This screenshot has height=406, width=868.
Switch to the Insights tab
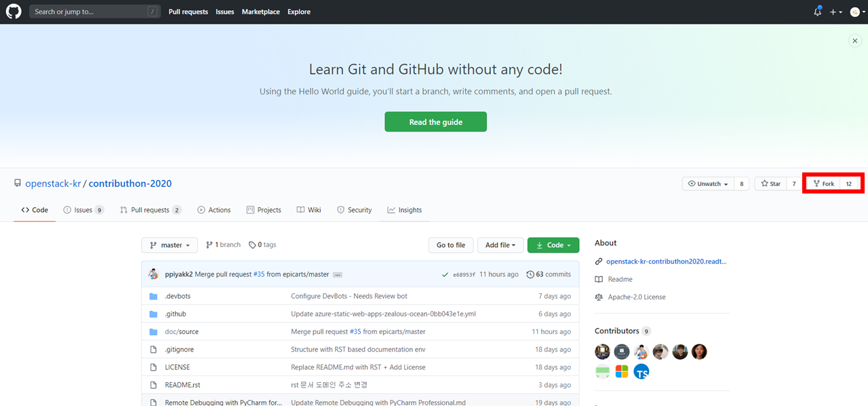[x=405, y=210]
